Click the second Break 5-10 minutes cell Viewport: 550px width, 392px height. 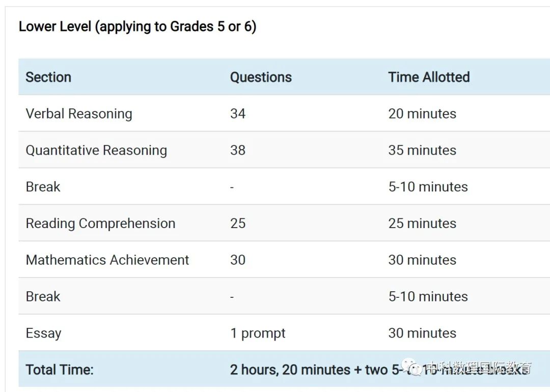428,297
